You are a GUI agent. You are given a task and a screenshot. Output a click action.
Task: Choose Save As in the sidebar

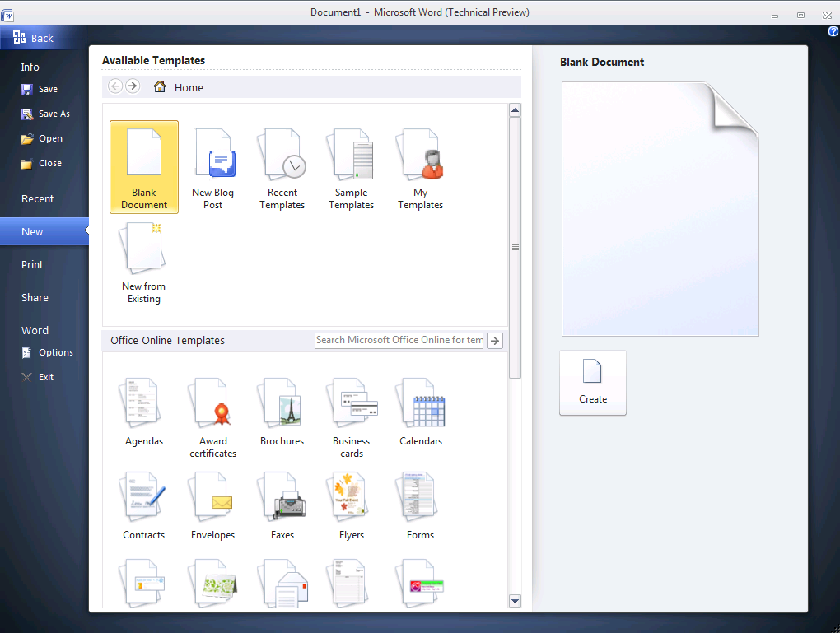(x=44, y=114)
